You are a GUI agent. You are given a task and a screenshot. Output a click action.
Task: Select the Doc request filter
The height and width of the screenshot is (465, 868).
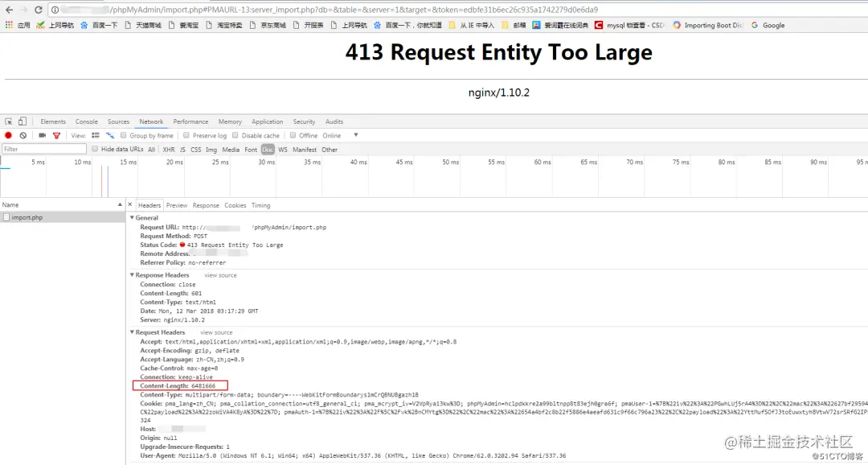tap(268, 150)
